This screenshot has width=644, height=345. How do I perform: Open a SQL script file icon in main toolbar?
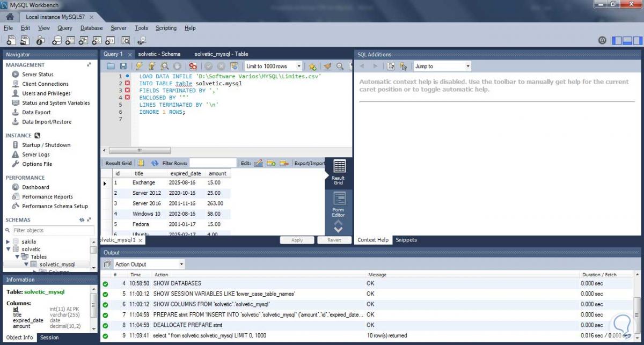25,40
